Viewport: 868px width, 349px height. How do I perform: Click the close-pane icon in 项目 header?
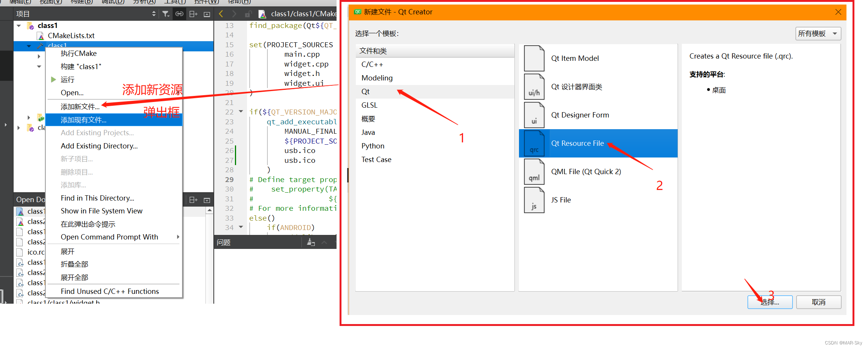pyautogui.click(x=207, y=14)
